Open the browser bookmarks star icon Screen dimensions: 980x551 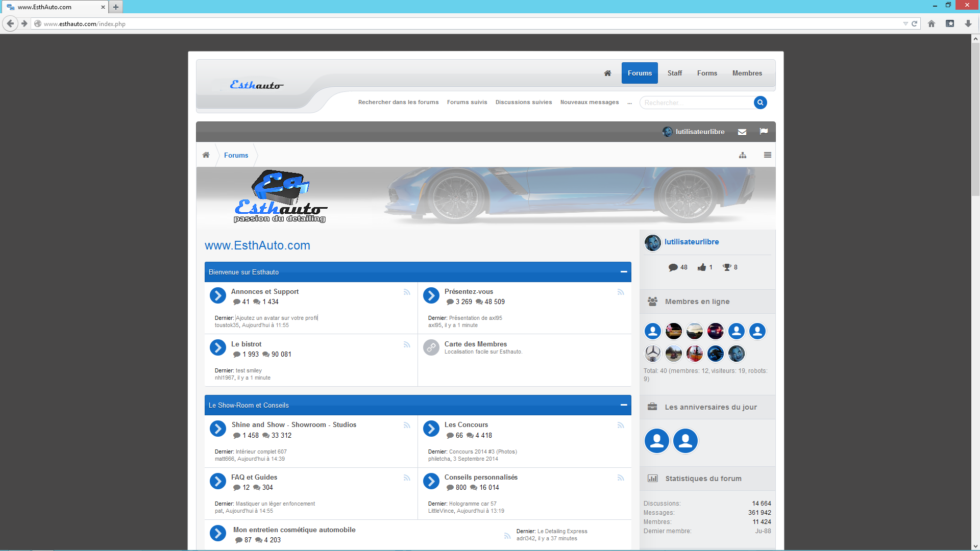point(950,23)
